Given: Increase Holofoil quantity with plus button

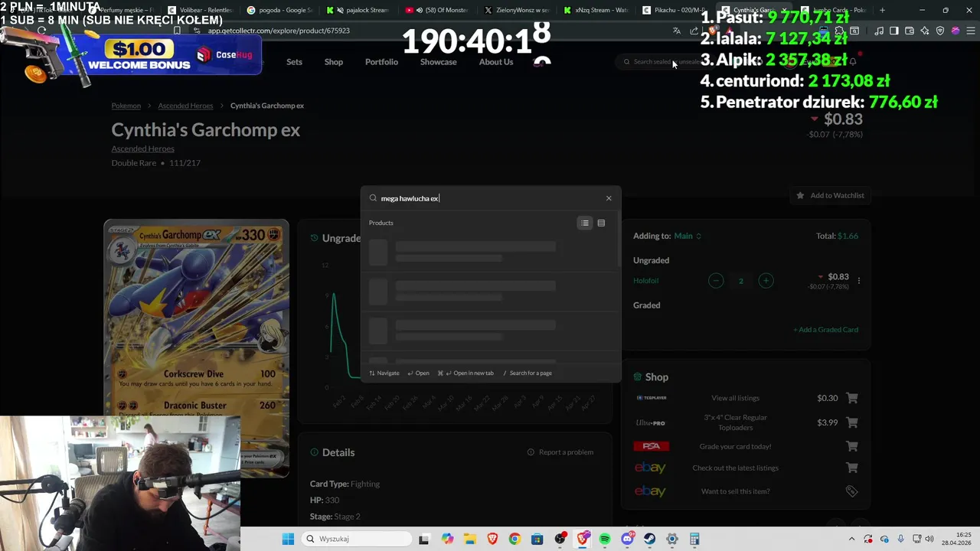Looking at the screenshot, I should (766, 281).
